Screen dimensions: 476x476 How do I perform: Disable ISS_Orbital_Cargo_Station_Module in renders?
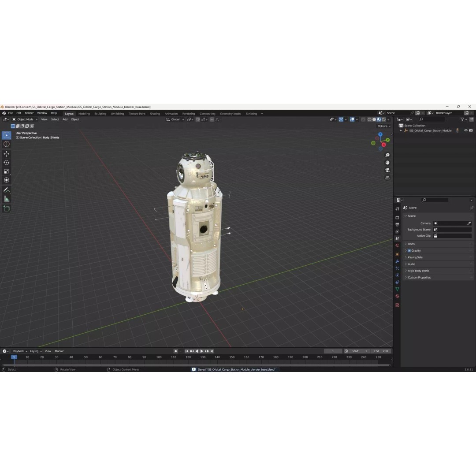(471, 130)
